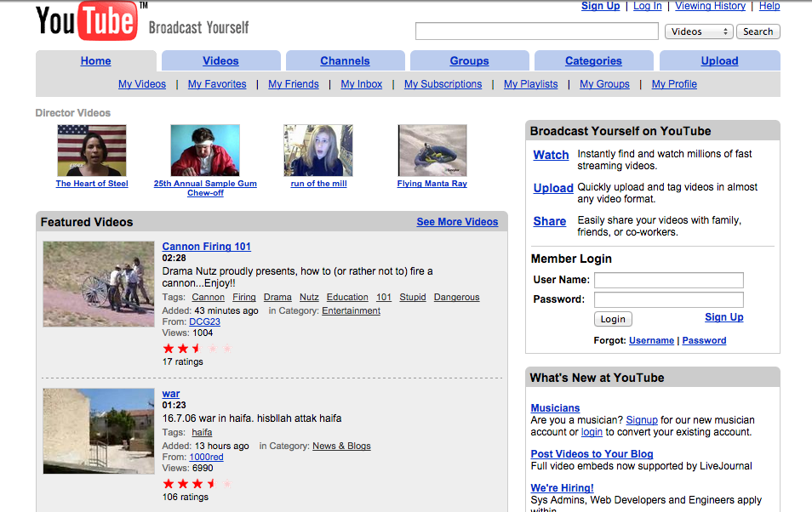Open News & Blogs category link

tap(341, 446)
